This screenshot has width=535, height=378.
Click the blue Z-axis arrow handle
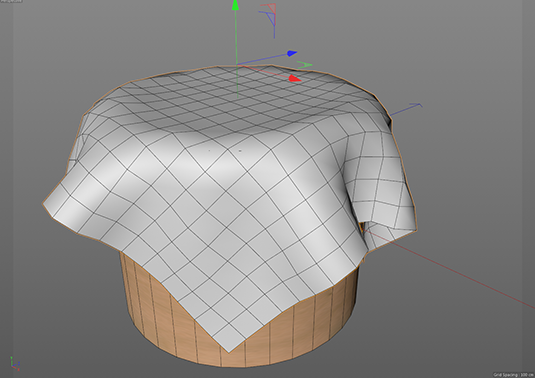[x=292, y=53]
